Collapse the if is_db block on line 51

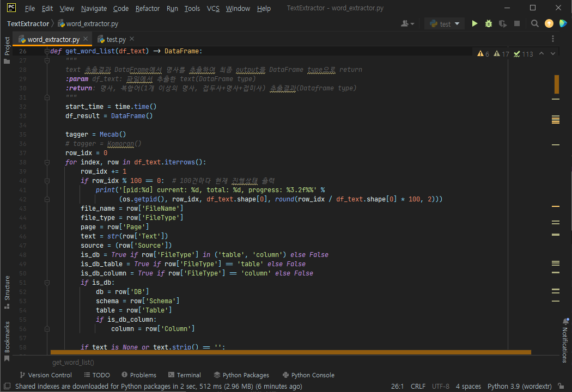click(47, 283)
